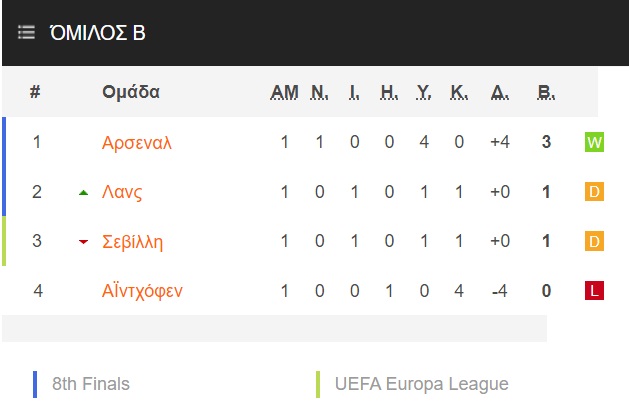Open the Αρσεναλ team link
This screenshot has height=403, width=629.
pyautogui.click(x=136, y=143)
